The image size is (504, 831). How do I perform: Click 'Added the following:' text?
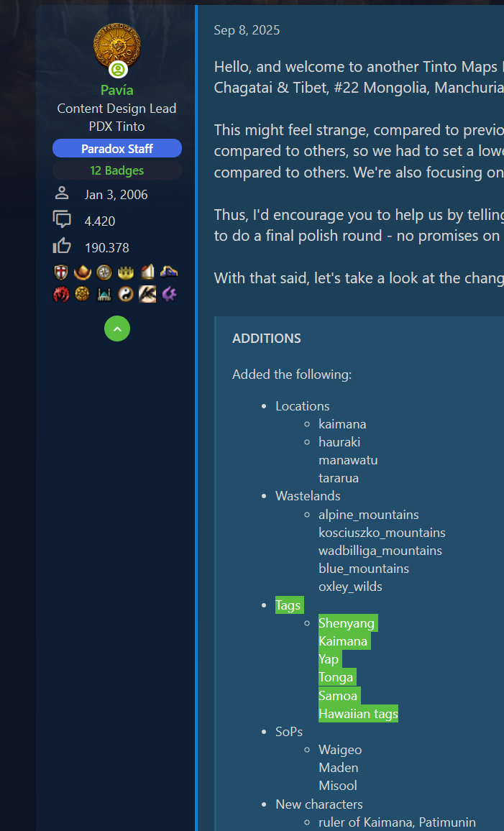292,375
